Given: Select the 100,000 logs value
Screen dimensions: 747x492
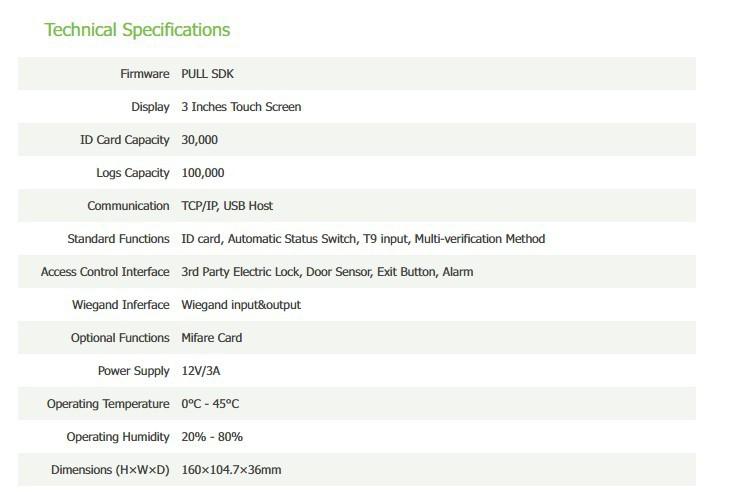Looking at the screenshot, I should tap(203, 173).
